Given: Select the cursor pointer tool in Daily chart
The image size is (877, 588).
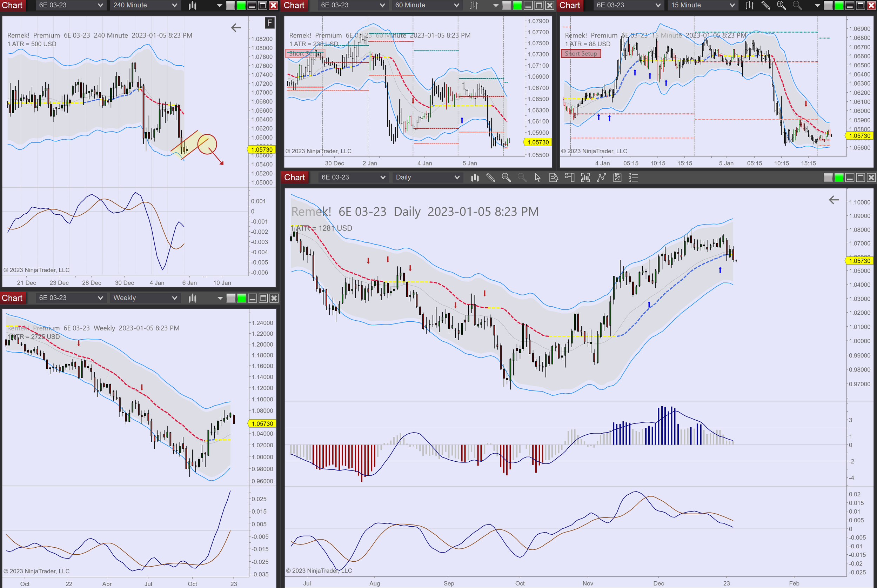Looking at the screenshot, I should [537, 178].
